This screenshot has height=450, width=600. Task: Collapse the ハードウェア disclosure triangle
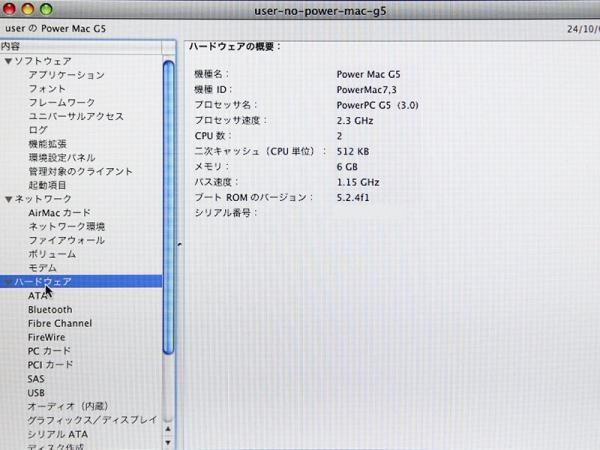click(x=8, y=282)
